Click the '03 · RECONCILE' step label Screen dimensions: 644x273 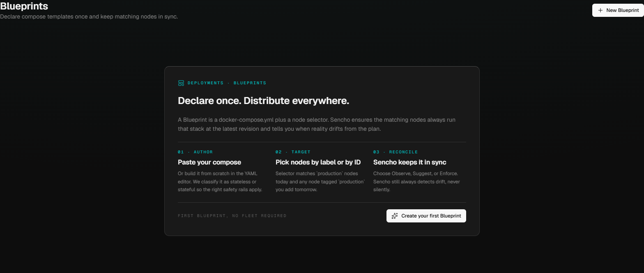coord(396,152)
